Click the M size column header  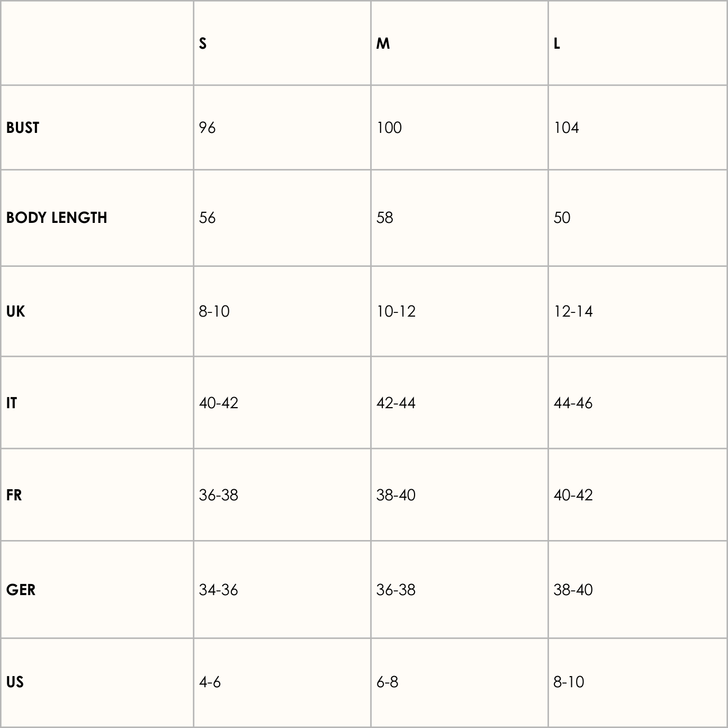click(383, 43)
